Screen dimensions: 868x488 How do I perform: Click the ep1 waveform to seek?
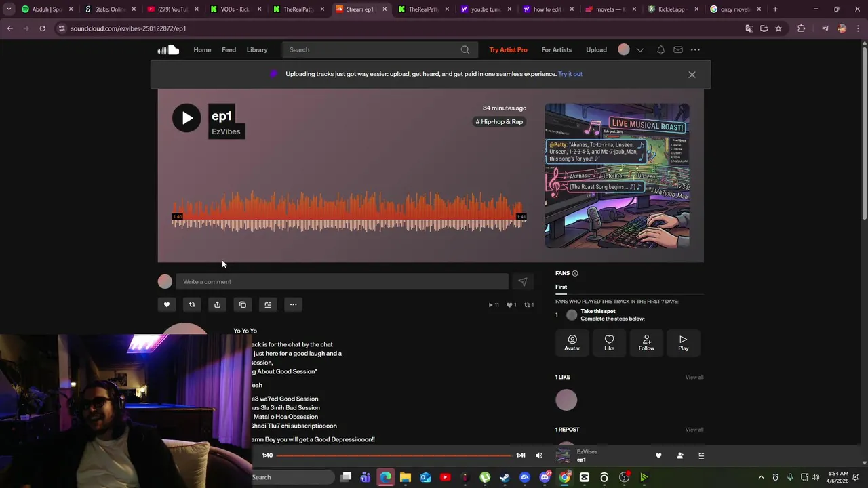pyautogui.click(x=349, y=211)
